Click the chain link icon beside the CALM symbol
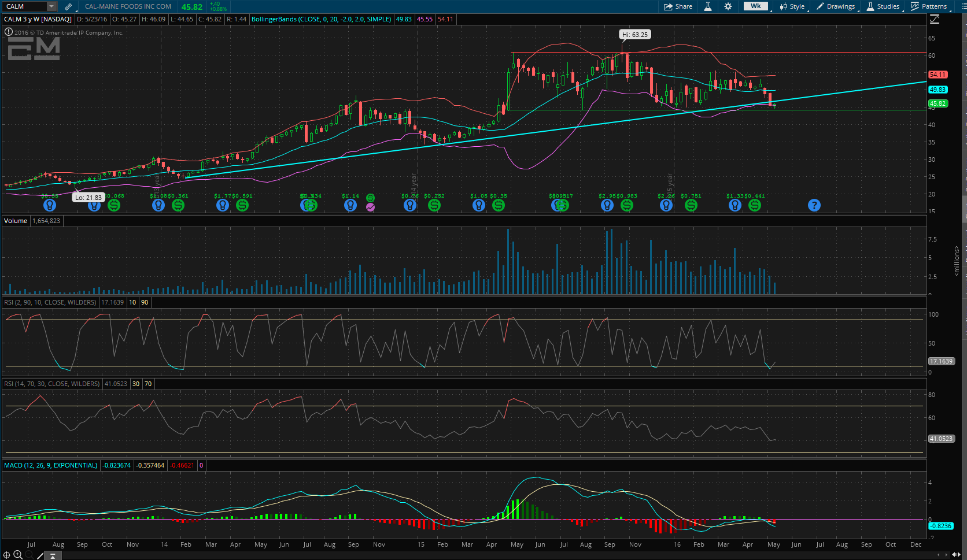The width and height of the screenshot is (967, 560). 68,6
